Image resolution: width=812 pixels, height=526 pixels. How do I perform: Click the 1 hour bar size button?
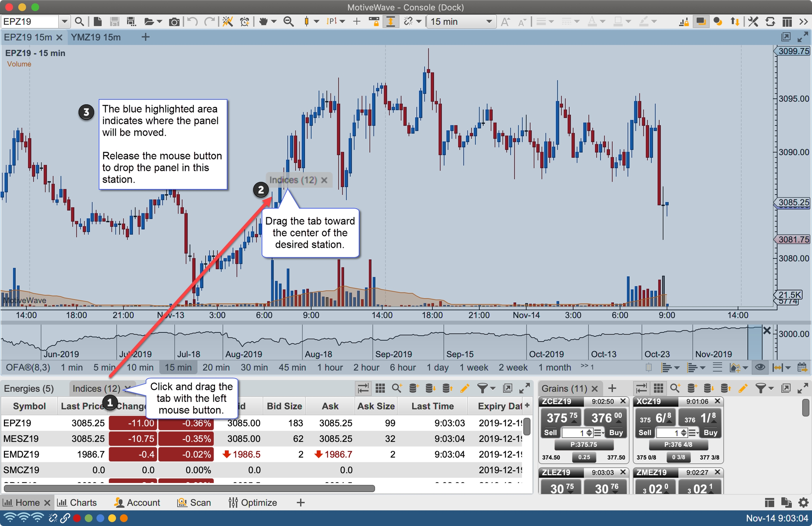pos(330,367)
